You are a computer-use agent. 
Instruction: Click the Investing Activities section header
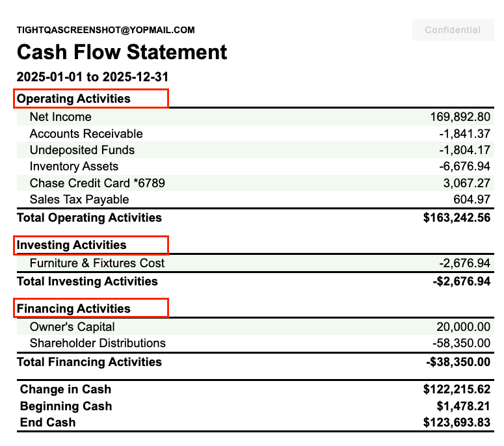tap(72, 245)
